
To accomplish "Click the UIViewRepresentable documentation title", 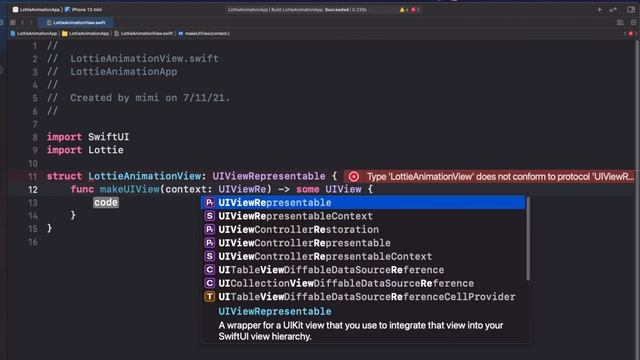I will coord(275,311).
